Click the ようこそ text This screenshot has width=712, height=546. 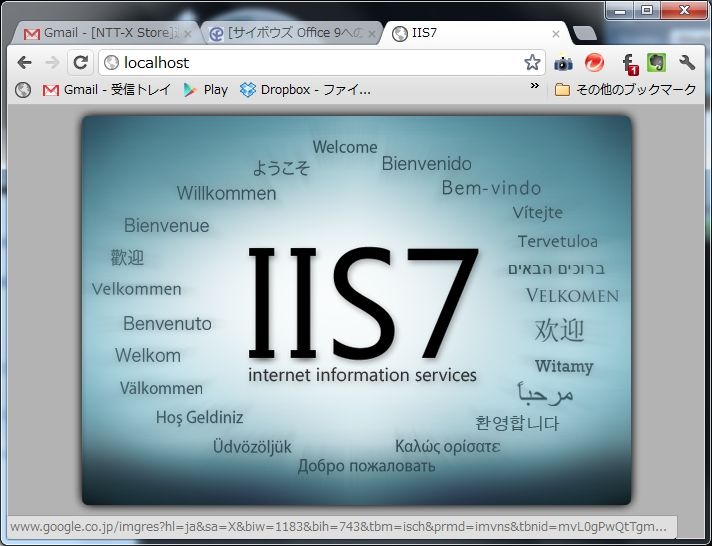point(282,168)
